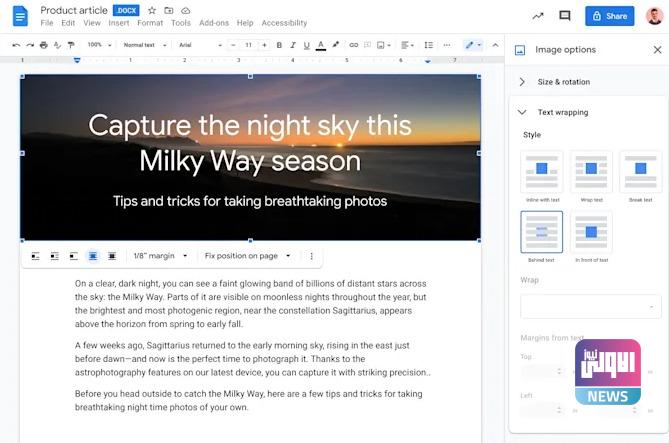Open the Add-ons menu
The height and width of the screenshot is (443, 669).
(x=213, y=22)
